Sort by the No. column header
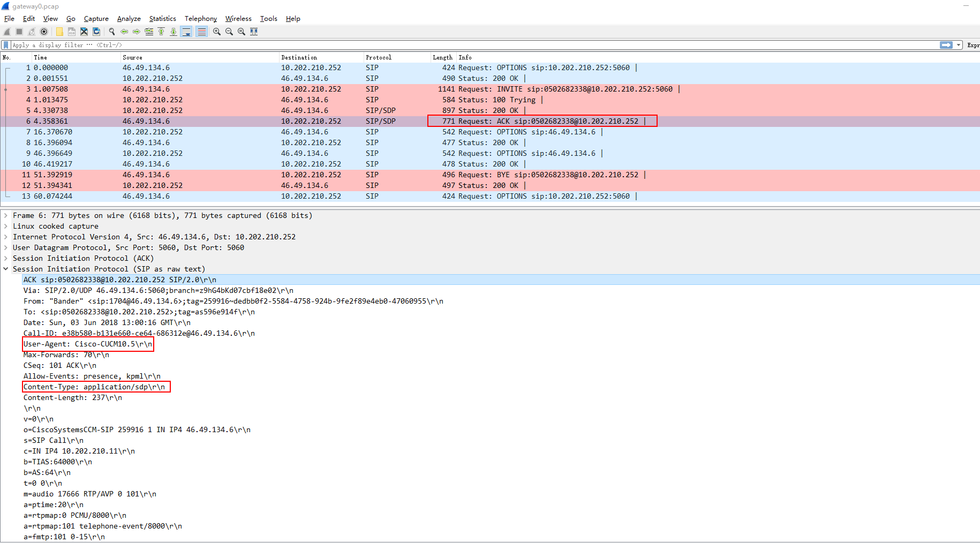The height and width of the screenshot is (543, 980). point(16,57)
